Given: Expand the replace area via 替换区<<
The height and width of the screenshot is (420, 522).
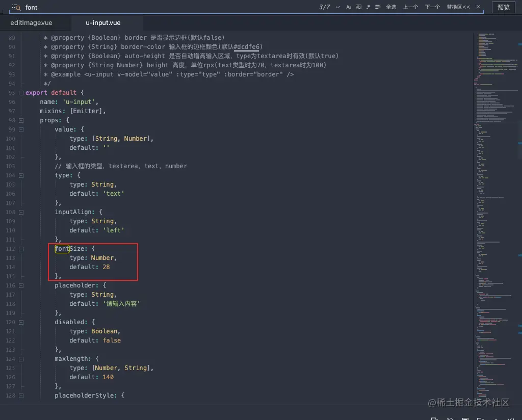Looking at the screenshot, I should point(458,7).
